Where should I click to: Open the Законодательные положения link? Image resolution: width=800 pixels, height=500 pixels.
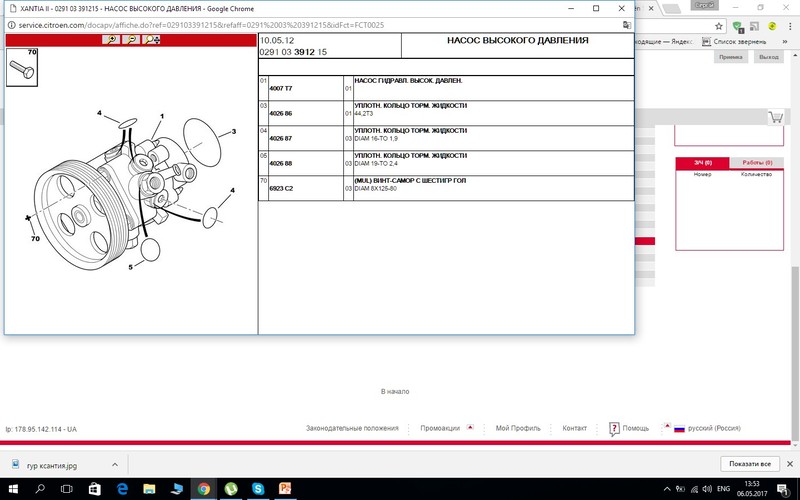pos(352,428)
